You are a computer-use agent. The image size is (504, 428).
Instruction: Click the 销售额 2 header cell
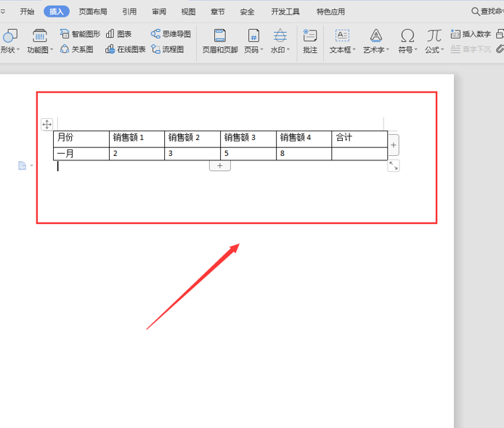coord(192,139)
